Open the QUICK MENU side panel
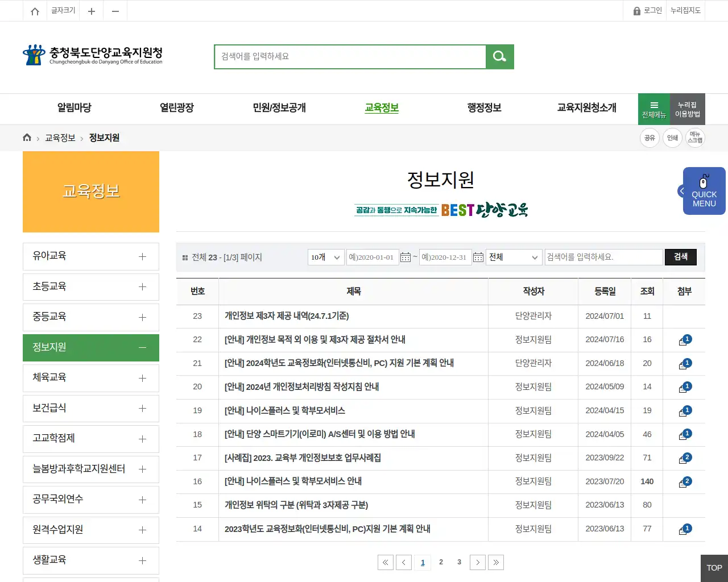Screen dimensions: 728x582 [x=704, y=191]
